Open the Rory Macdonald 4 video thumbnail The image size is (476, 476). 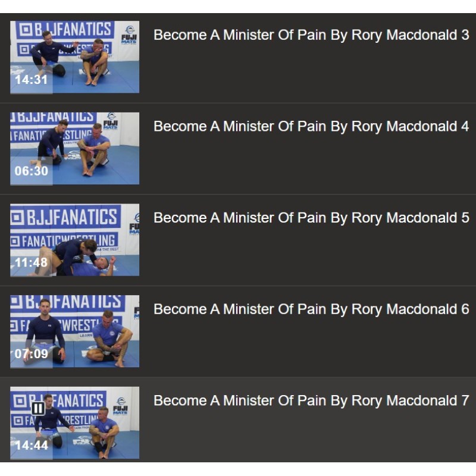(x=75, y=148)
